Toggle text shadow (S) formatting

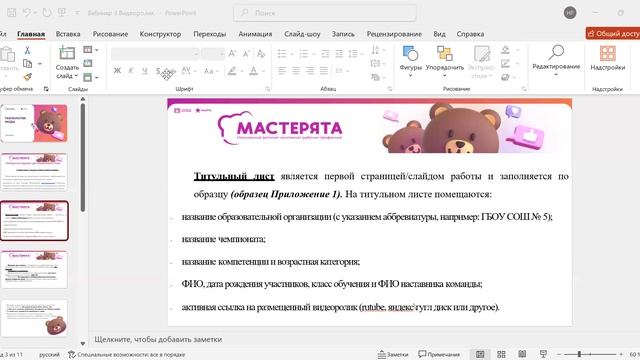pyautogui.click(x=158, y=71)
